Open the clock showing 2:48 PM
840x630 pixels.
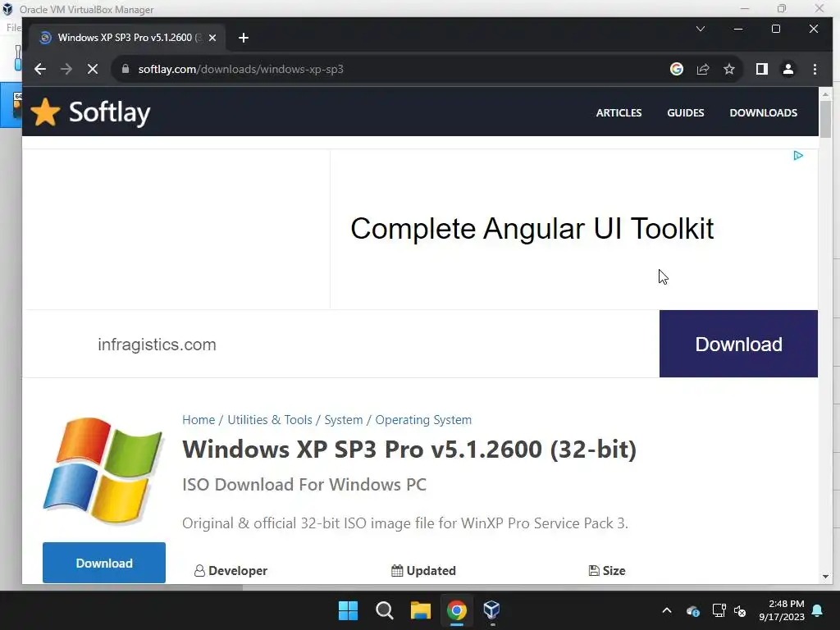click(x=782, y=610)
